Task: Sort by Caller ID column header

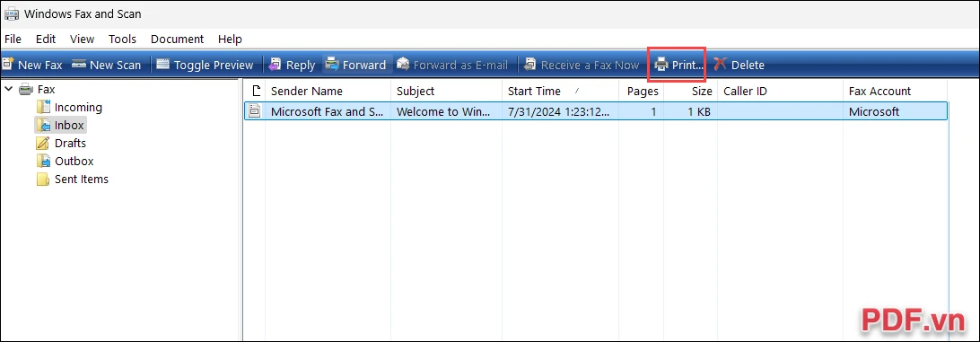Action: click(780, 92)
